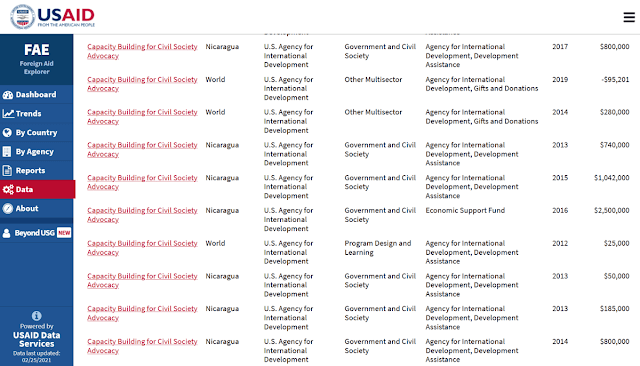
Task: Open the 2016 Economic Support Fund activity link
Action: (x=142, y=215)
